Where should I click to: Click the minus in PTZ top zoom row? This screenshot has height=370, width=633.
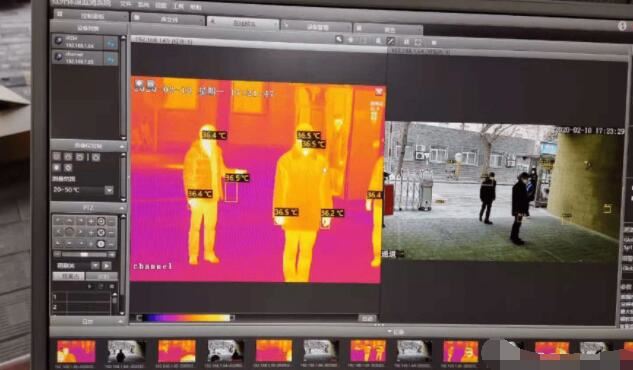tap(111, 221)
